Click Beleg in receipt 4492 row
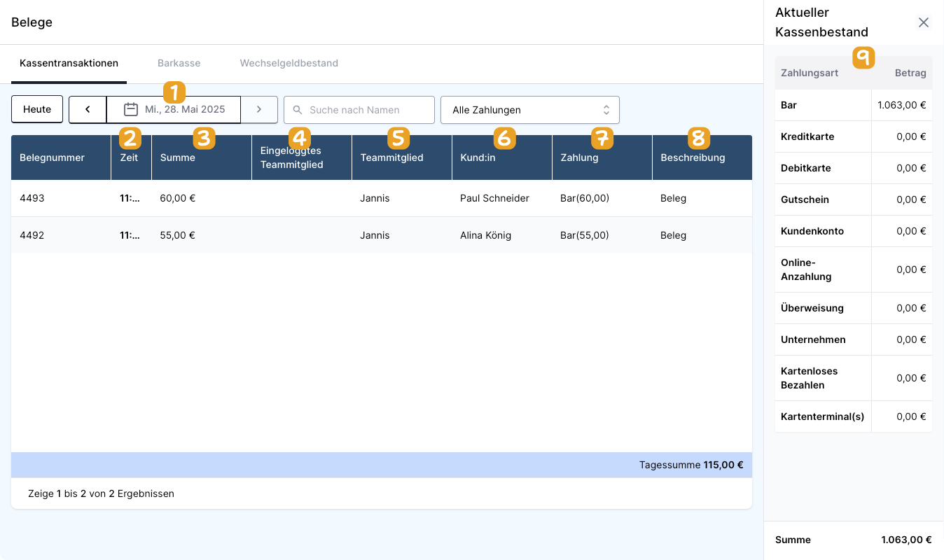Screen dimensions: 944x560 point(673,235)
